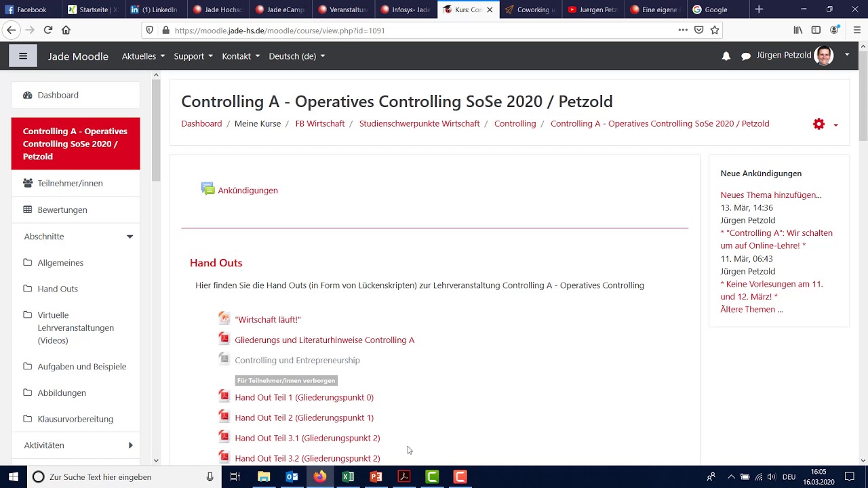Open Ältere Themen link
Image resolution: width=868 pixels, height=488 pixels.
[x=751, y=309]
